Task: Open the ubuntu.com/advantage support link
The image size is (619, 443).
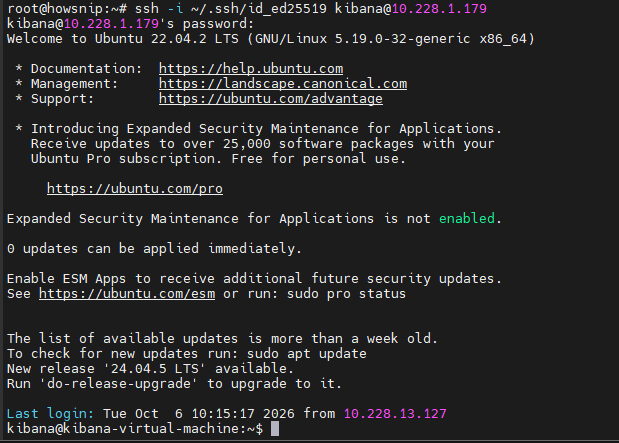Action: pyautogui.click(x=271, y=99)
